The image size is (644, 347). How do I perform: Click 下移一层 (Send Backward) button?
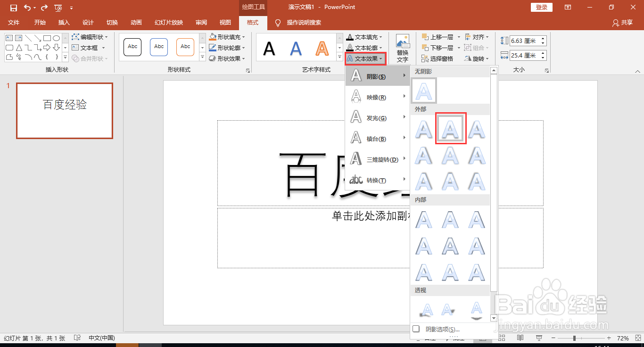pyautogui.click(x=438, y=48)
